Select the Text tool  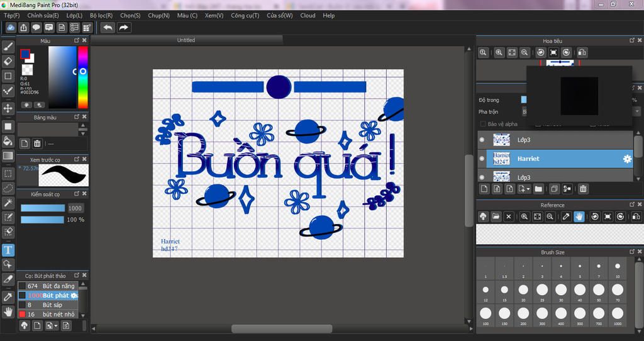click(x=8, y=250)
